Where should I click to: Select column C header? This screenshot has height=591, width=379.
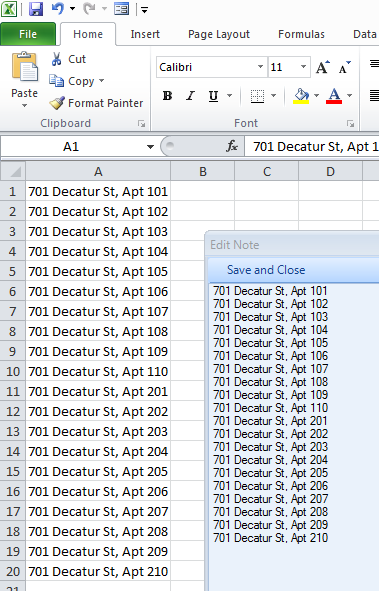[267, 171]
